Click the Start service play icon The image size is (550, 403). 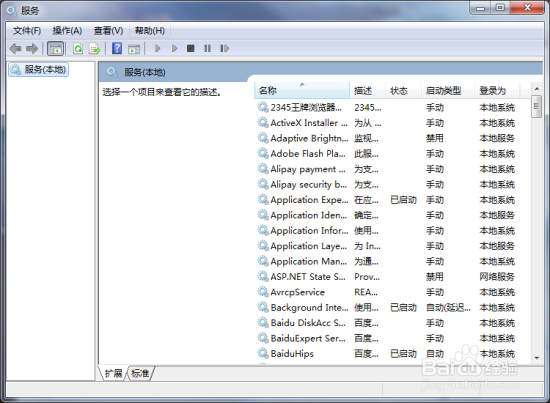point(157,48)
